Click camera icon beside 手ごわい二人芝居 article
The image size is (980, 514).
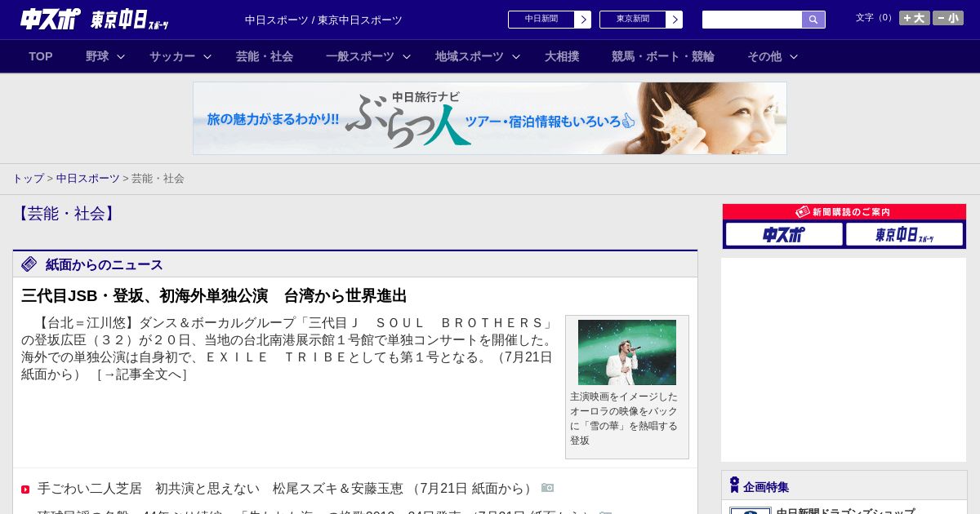point(547,488)
